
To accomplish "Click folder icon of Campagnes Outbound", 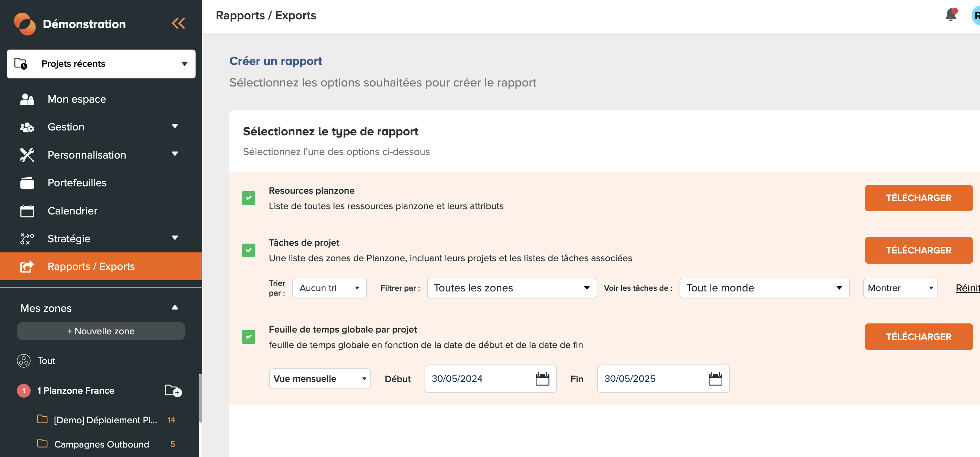I will click(x=42, y=443).
